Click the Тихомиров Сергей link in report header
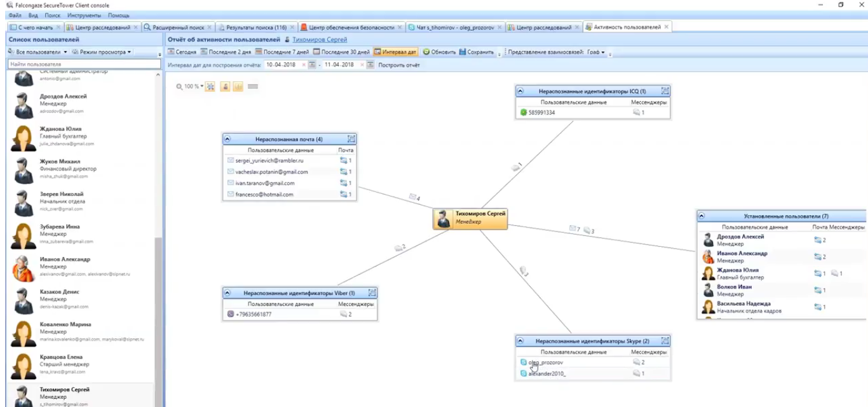868x407 pixels. (x=319, y=39)
